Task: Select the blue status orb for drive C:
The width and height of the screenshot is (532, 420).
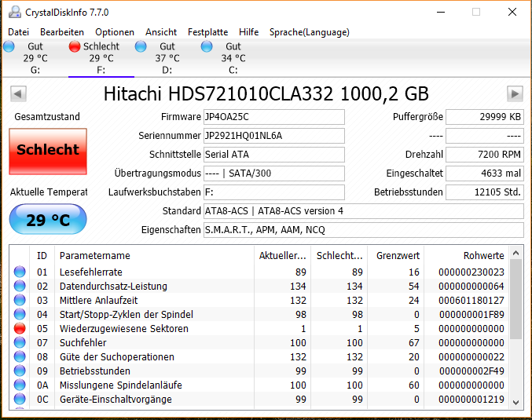Action: (x=207, y=46)
